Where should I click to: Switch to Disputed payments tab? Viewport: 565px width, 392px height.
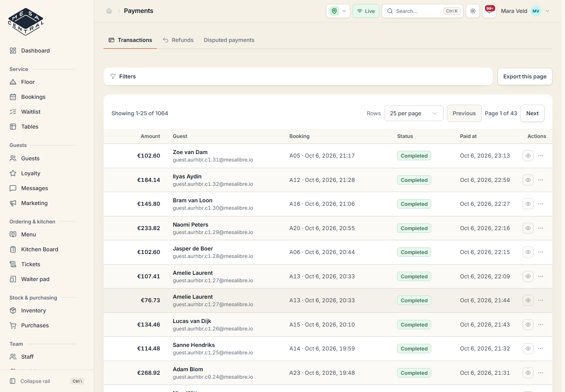click(x=229, y=40)
